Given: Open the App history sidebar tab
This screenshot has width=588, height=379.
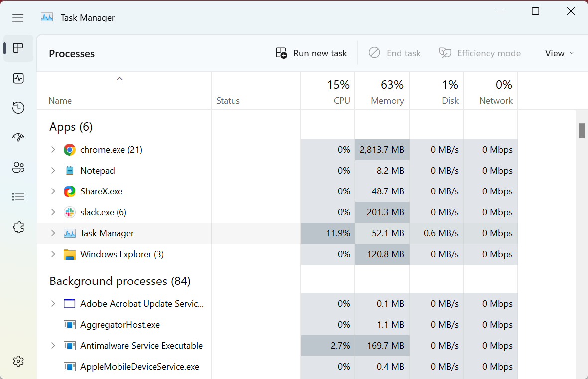Looking at the screenshot, I should click(18, 108).
